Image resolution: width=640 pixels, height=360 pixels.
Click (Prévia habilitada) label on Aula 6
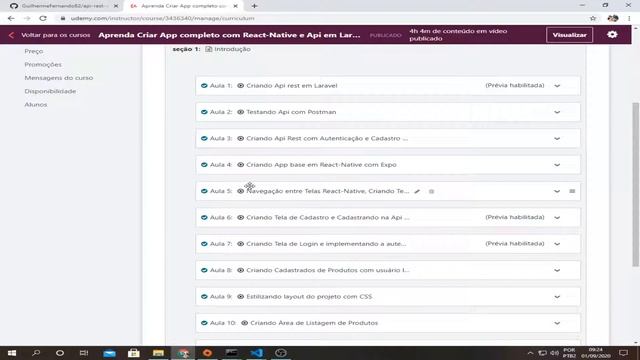tap(515, 217)
